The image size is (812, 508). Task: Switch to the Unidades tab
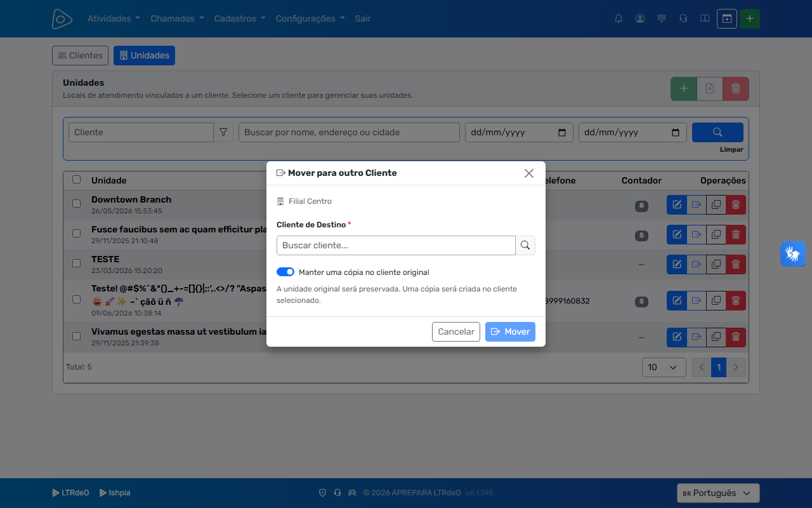click(144, 55)
